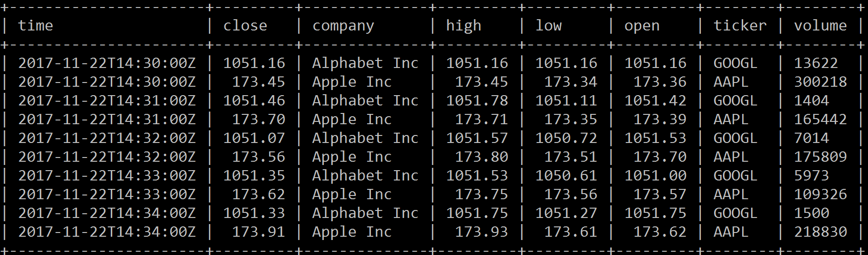This screenshot has height=255, width=868.
Task: Click low value 1050.61
Action: (x=566, y=176)
